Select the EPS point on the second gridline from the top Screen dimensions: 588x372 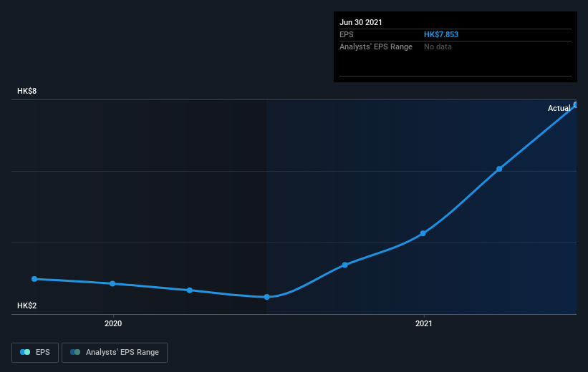pyautogui.click(x=499, y=169)
